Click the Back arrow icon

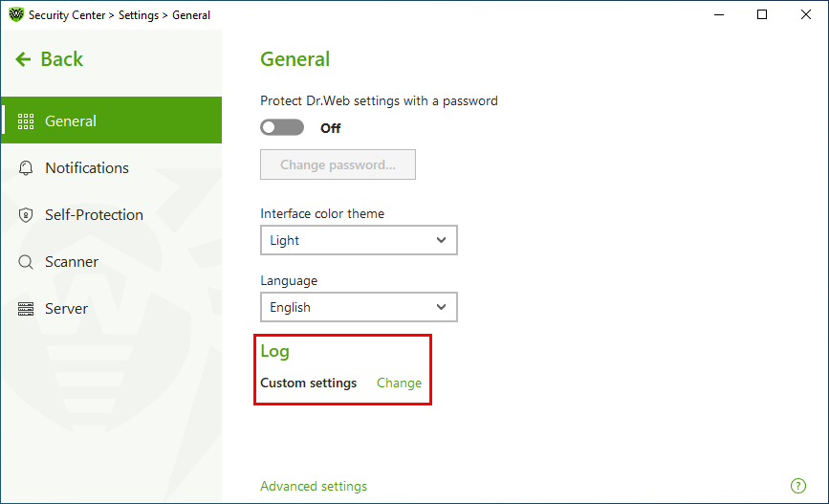(23, 59)
